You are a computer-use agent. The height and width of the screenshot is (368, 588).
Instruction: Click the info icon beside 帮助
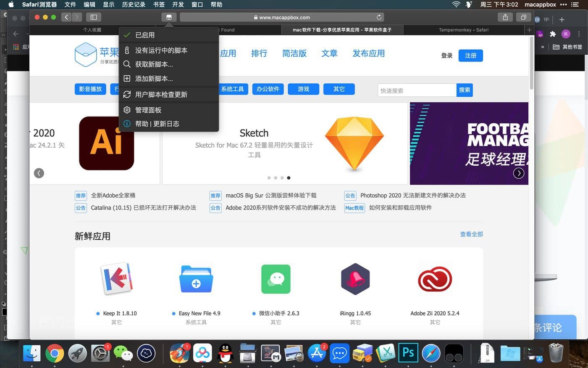click(127, 124)
